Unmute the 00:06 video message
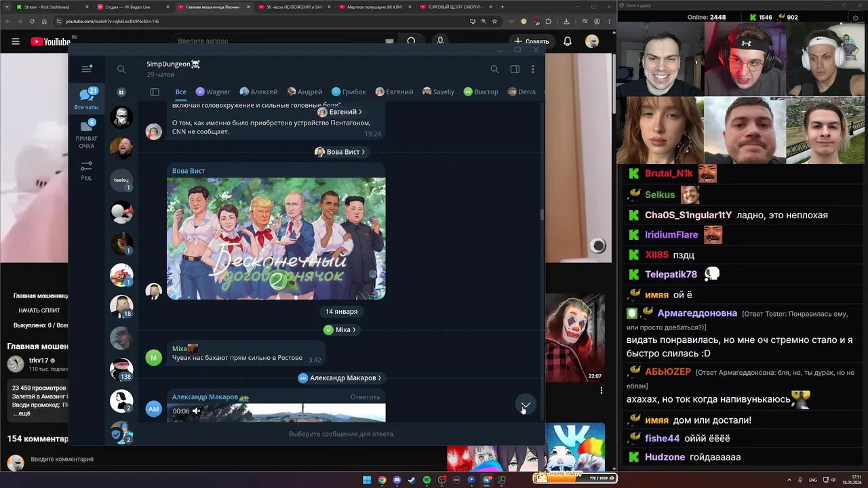Viewport: 868px width, 488px height. [196, 411]
